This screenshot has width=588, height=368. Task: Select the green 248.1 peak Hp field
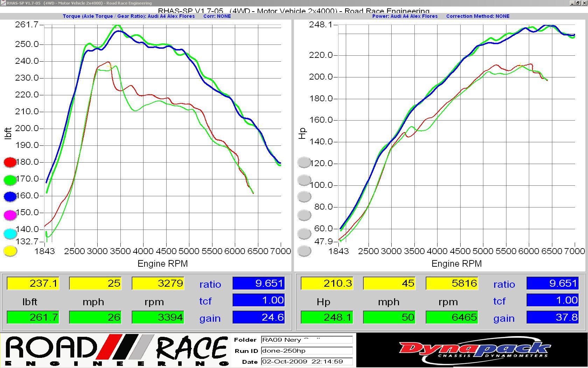coord(327,318)
